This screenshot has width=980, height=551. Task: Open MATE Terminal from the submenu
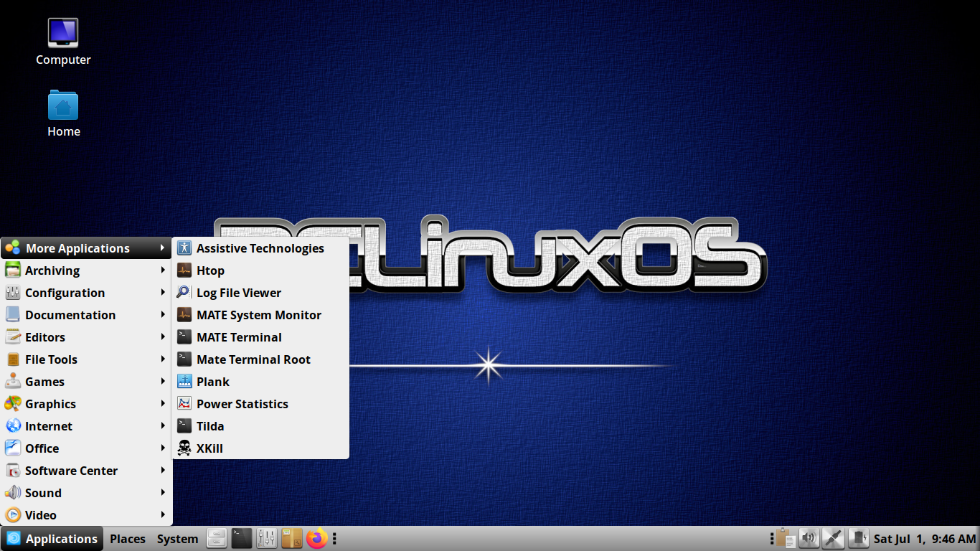(x=260, y=337)
